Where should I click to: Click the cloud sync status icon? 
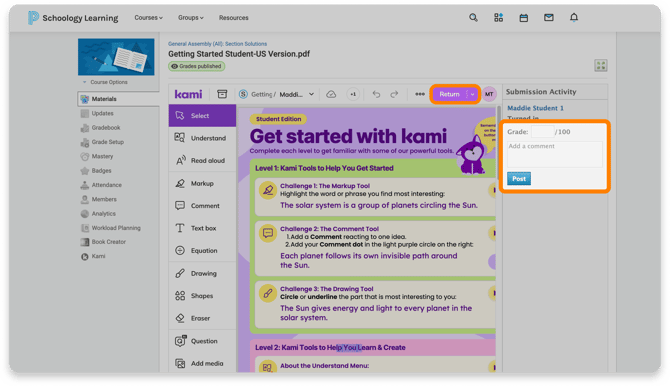[x=331, y=94]
